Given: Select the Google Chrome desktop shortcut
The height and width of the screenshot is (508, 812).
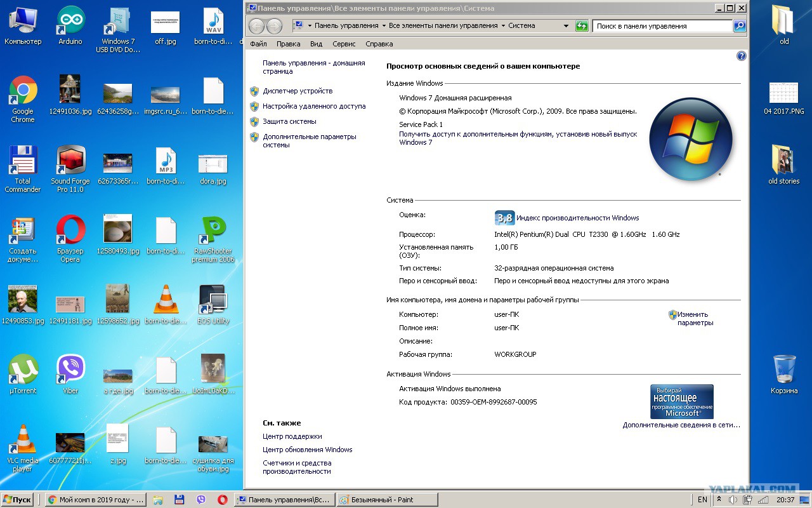Looking at the screenshot, I should click(23, 100).
